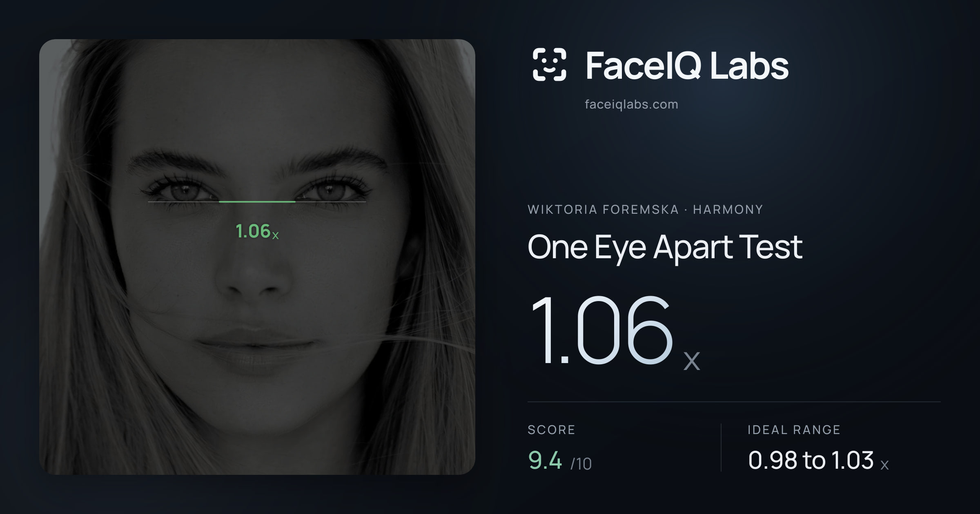This screenshot has height=514, width=980.
Task: Click the 0.98 to 1.03 x range value
Action: click(818, 461)
